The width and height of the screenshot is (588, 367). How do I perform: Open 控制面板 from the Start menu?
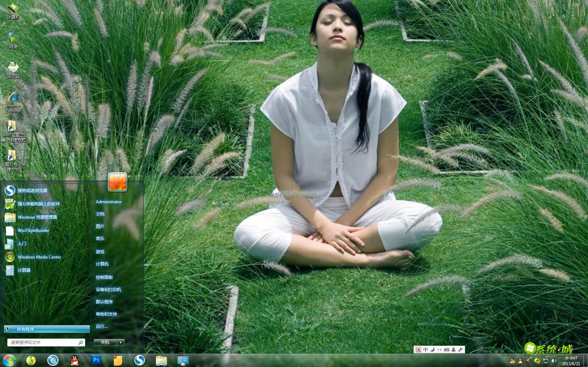104,277
